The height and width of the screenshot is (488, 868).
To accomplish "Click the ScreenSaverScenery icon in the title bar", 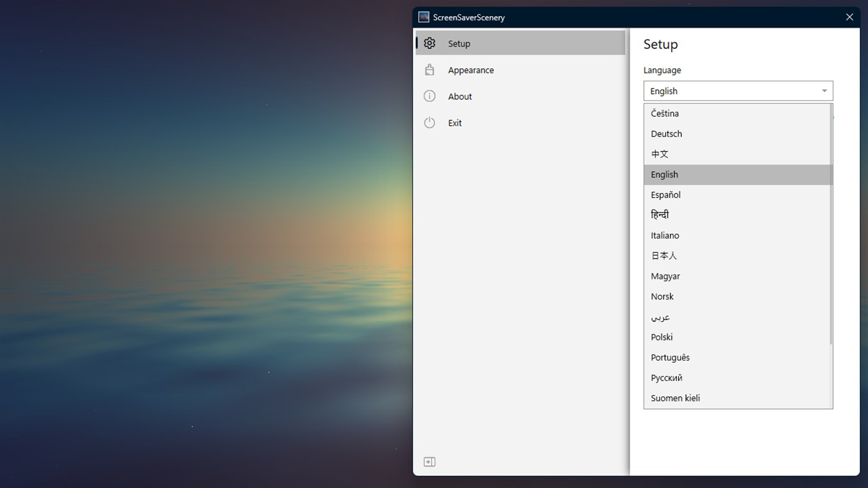I will tap(423, 17).
